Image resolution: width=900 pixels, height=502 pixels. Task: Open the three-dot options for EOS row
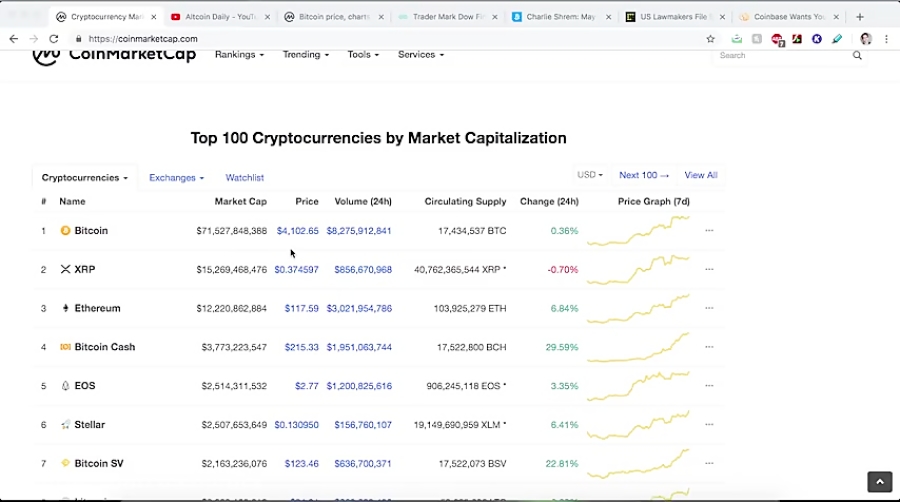pyautogui.click(x=709, y=386)
